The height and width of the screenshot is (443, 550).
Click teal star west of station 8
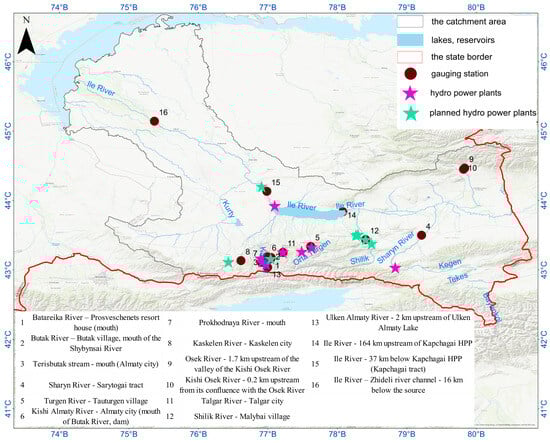coord(228,262)
